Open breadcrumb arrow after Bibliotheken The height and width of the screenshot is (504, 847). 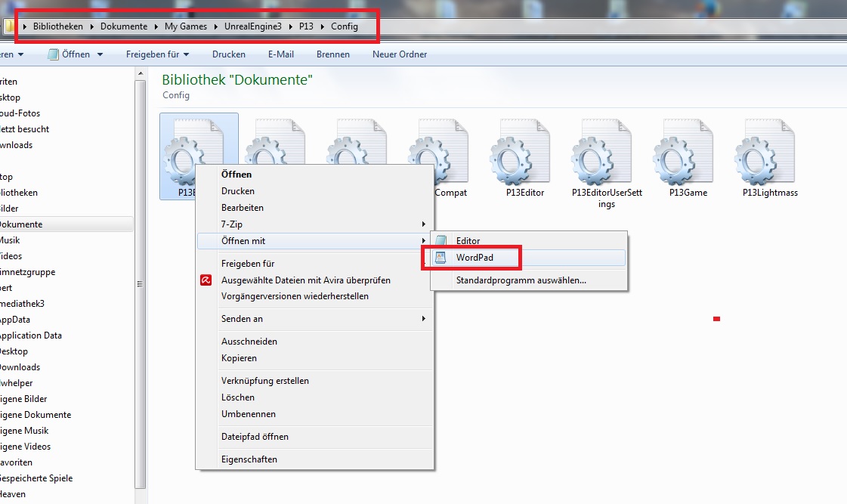pyautogui.click(x=92, y=26)
